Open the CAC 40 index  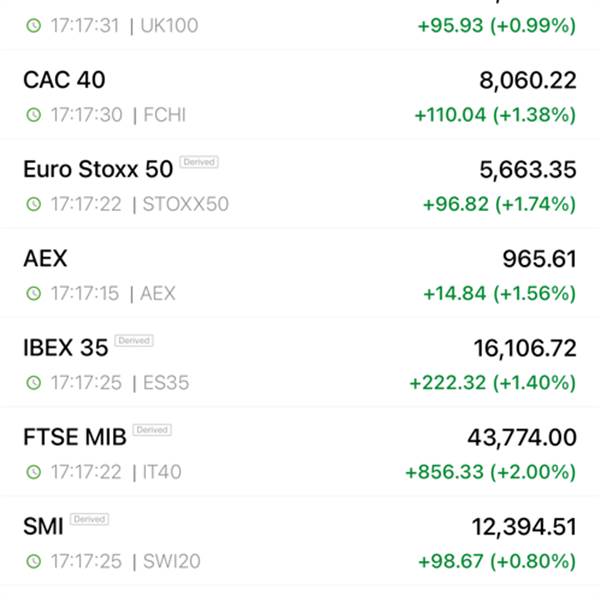coord(64,80)
